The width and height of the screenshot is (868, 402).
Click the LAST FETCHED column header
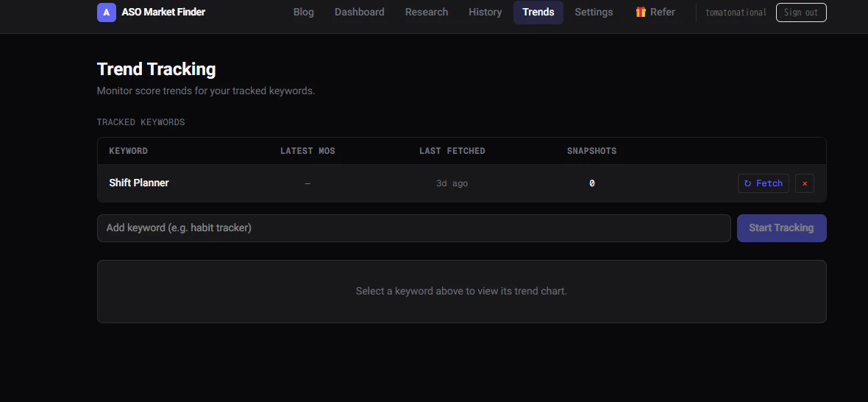(452, 151)
